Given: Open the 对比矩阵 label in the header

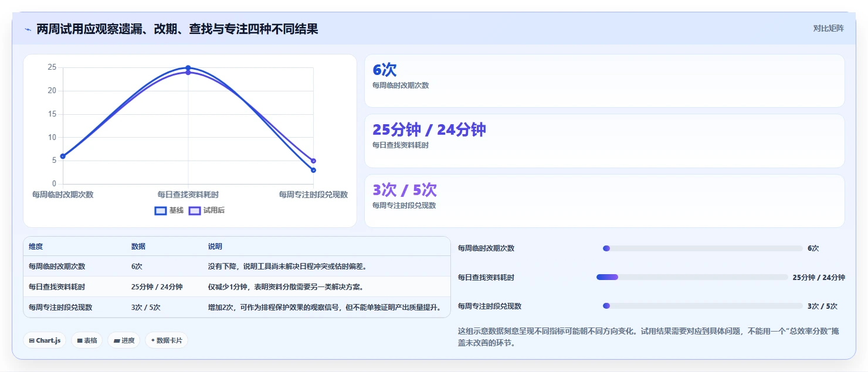Looking at the screenshot, I should tap(828, 29).
